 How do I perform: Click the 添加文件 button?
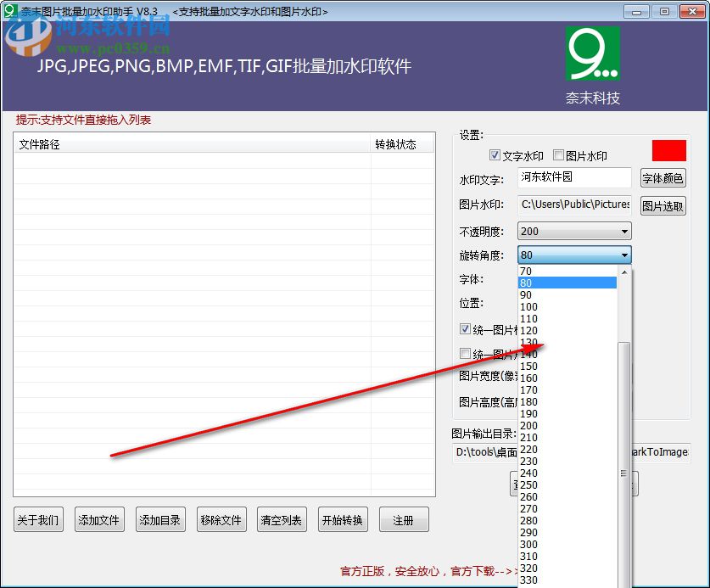[x=99, y=519]
